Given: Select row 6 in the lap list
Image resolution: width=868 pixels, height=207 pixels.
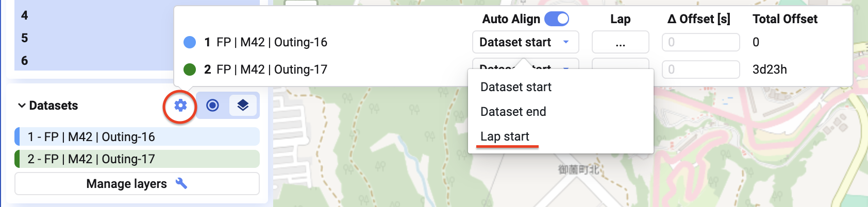Looking at the screenshot, I should (25, 61).
